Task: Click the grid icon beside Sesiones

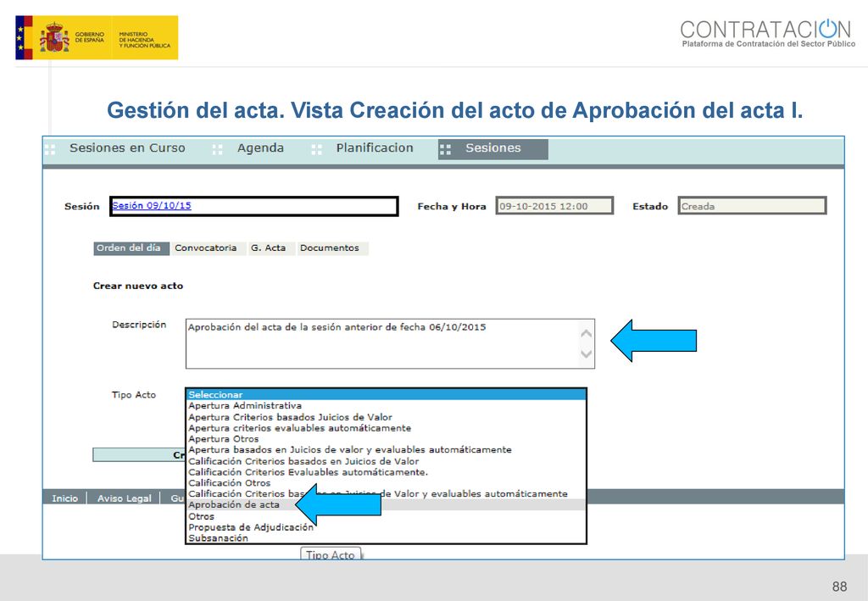Action: 445,149
